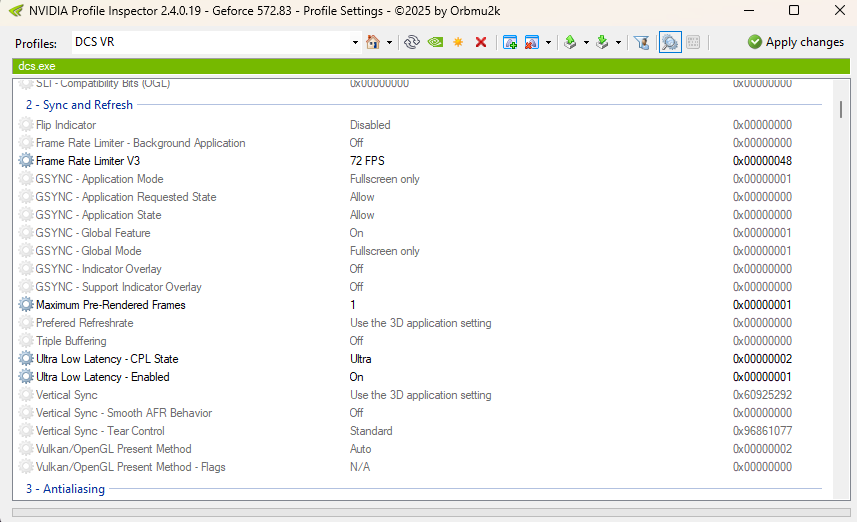The image size is (857, 522).
Task: Select the Vertical Sync setting name
Action: click(x=67, y=395)
